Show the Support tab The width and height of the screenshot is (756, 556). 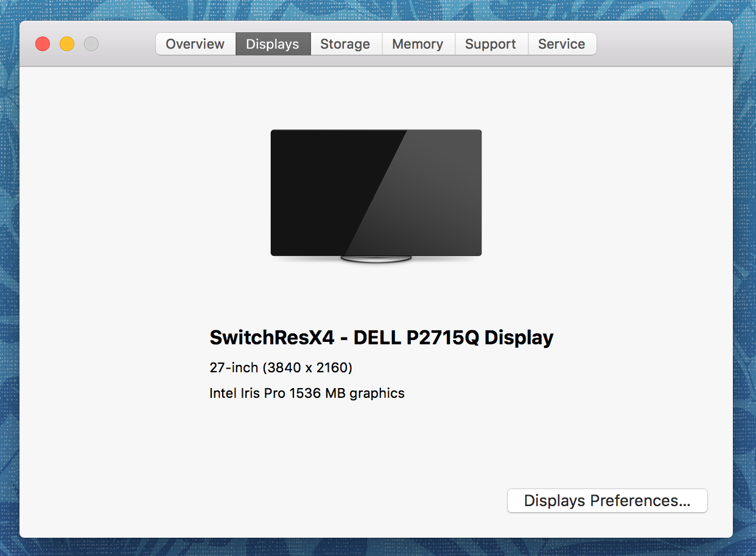(x=491, y=44)
